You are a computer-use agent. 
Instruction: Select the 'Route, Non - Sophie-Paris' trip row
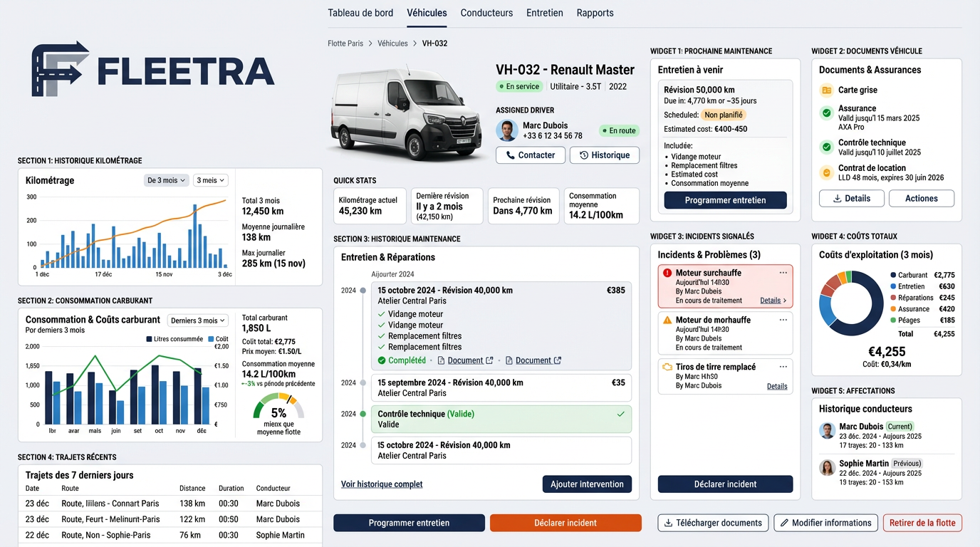coord(170,535)
